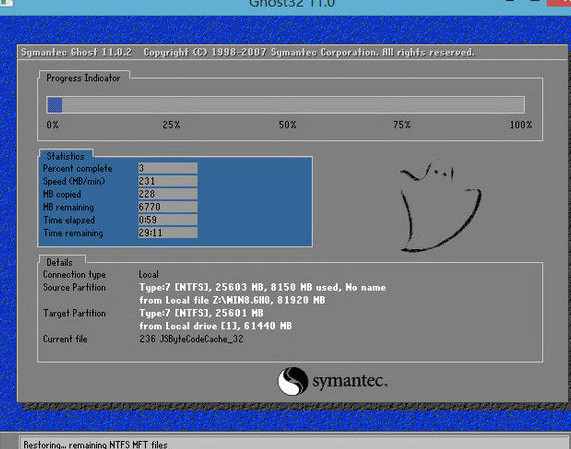Screen dimensions: 571x449
Task: Click the 25% progress scale label
Action: (x=171, y=125)
